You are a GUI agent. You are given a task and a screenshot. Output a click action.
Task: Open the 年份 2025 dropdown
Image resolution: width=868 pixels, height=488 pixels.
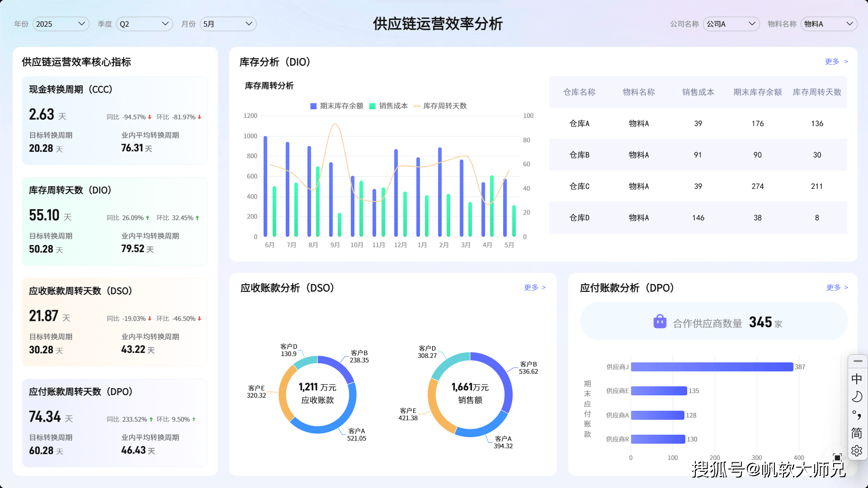pyautogui.click(x=61, y=24)
